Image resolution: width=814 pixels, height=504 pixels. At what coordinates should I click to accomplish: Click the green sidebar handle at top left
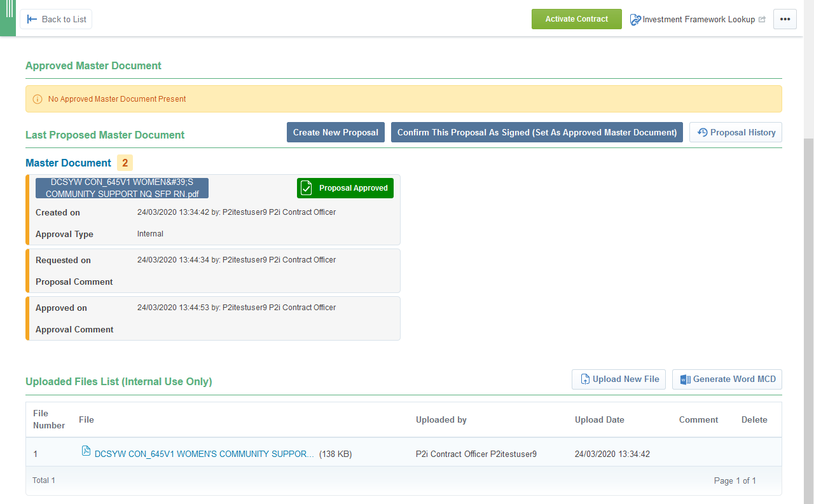pyautogui.click(x=8, y=18)
